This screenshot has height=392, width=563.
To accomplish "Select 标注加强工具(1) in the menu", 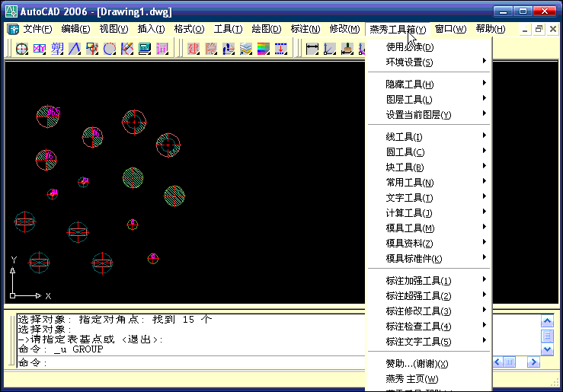I will [x=430, y=281].
